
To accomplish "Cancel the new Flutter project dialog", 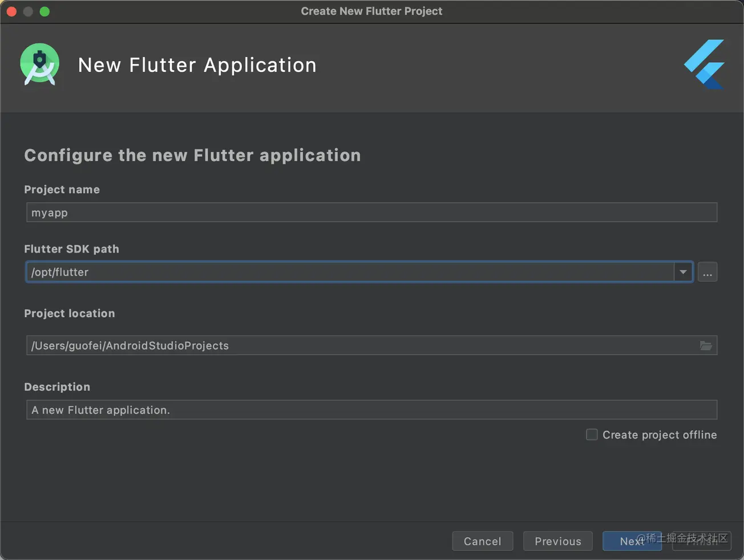I will 483,541.
